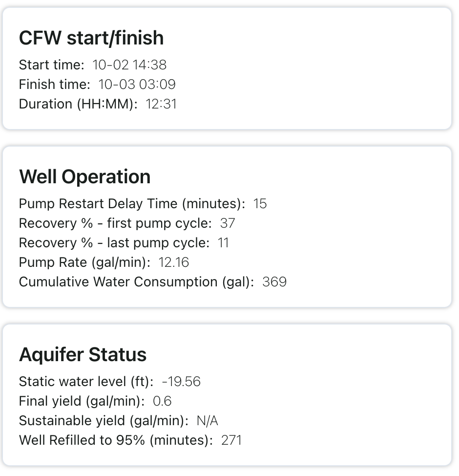
Task: Click the well refill minutes value 271
Action: (x=231, y=440)
